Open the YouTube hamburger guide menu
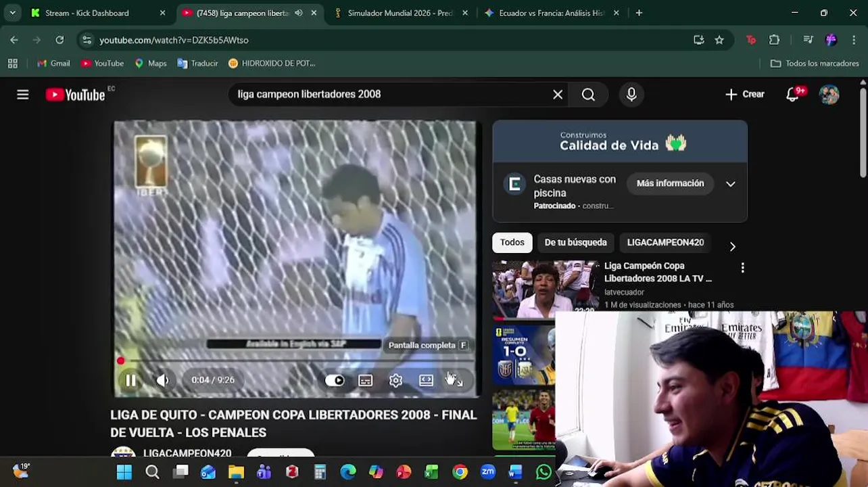The width and height of the screenshot is (868, 487). [x=23, y=95]
